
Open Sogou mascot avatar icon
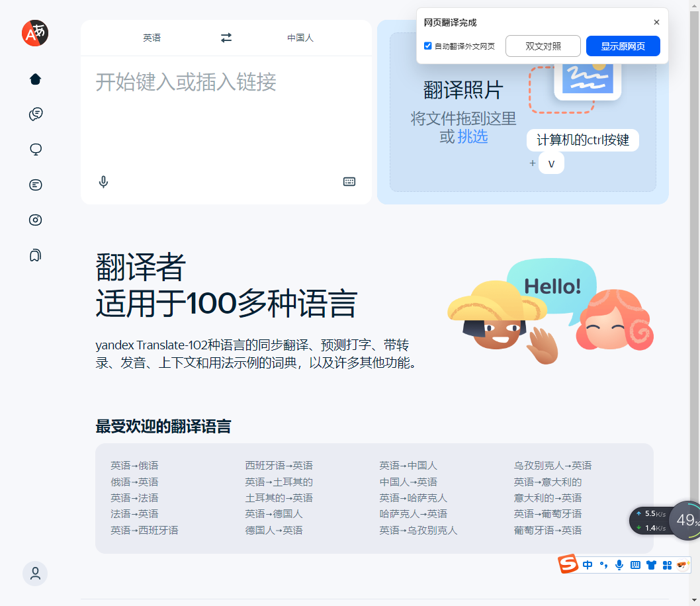click(x=683, y=565)
